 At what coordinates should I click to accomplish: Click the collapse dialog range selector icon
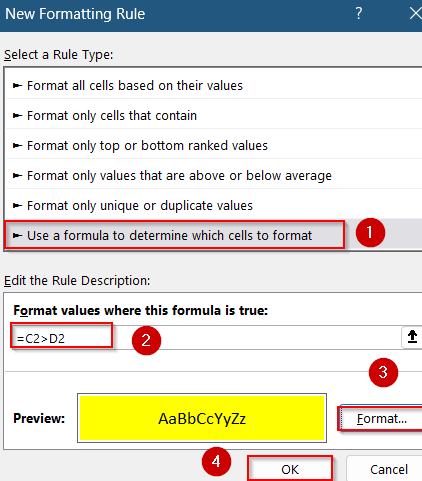[412, 337]
